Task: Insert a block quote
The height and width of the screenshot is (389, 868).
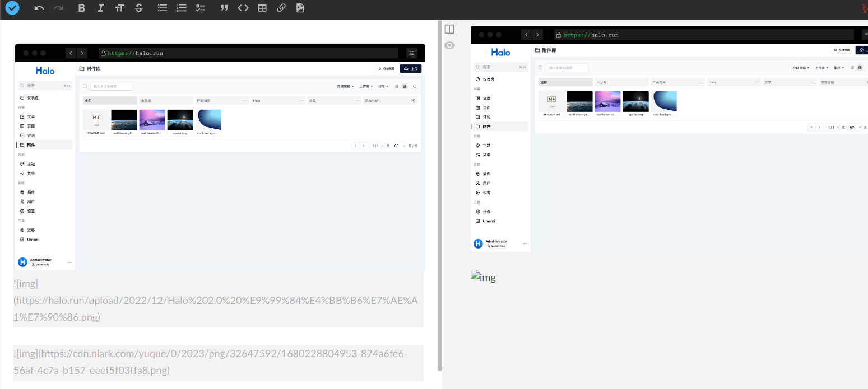Action: 224,8
